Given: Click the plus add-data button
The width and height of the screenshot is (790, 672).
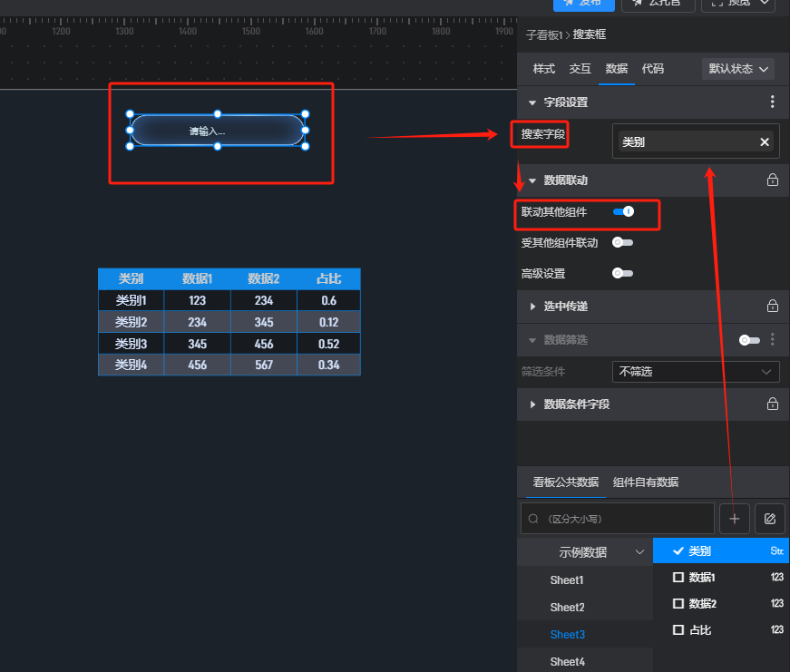Looking at the screenshot, I should 734,519.
